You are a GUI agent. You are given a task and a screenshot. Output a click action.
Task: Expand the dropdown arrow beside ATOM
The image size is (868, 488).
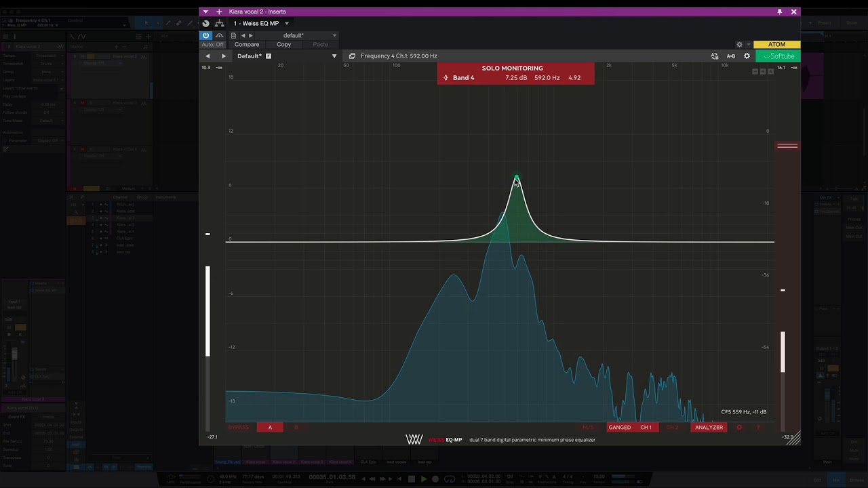(x=748, y=45)
